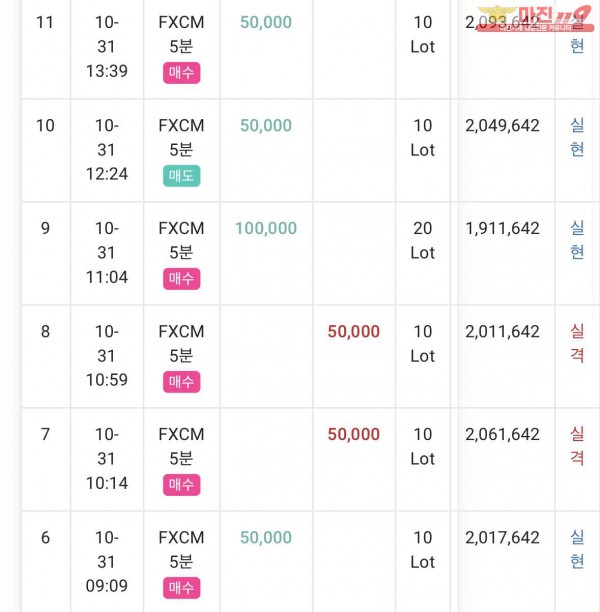This screenshot has width=600, height=612.
Task: Click the 매수 badge in row 8
Action: point(182,381)
